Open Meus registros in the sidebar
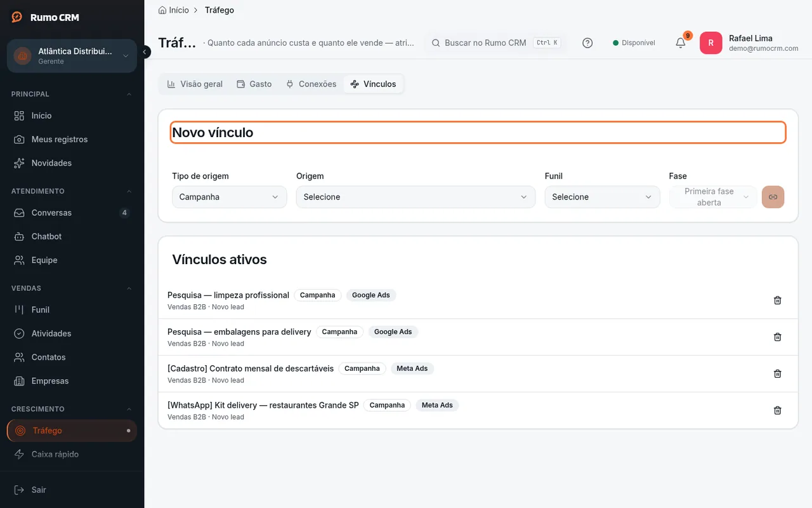The height and width of the screenshot is (508, 812). (72, 139)
